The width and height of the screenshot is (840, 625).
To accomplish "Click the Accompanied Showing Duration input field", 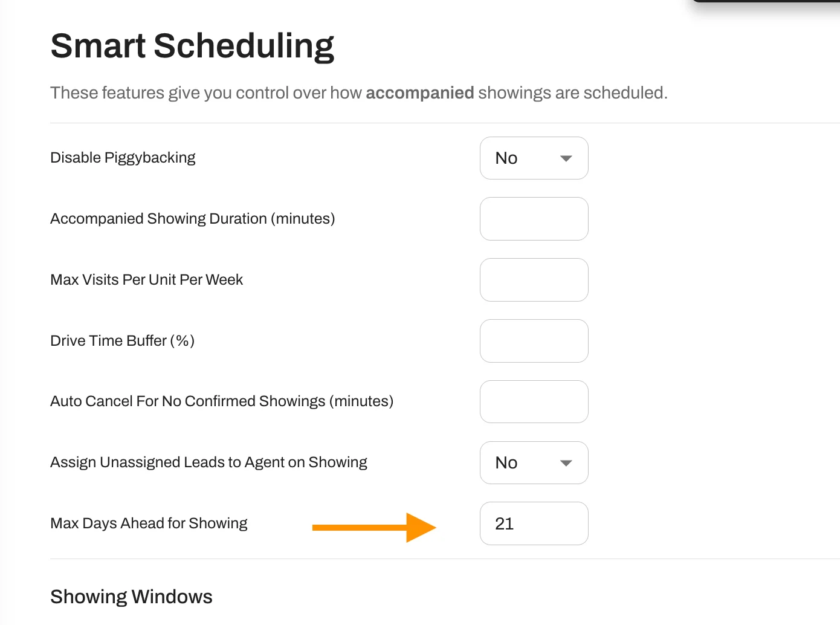I will point(534,219).
